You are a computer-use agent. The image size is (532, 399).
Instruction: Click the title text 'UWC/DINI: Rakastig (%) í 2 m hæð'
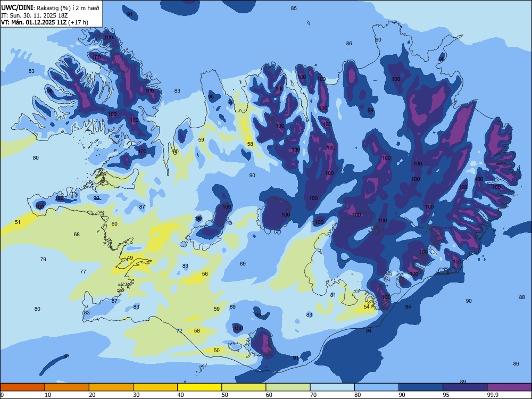[x=50, y=7]
